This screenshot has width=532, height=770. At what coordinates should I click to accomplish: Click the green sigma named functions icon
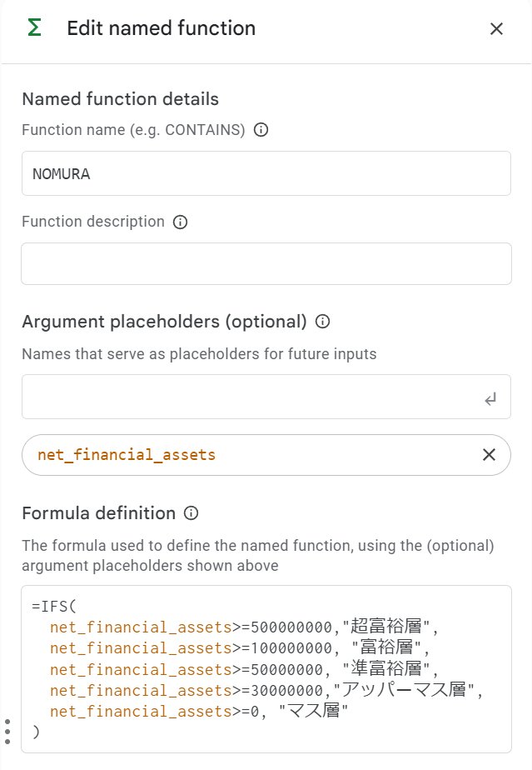[x=34, y=28]
